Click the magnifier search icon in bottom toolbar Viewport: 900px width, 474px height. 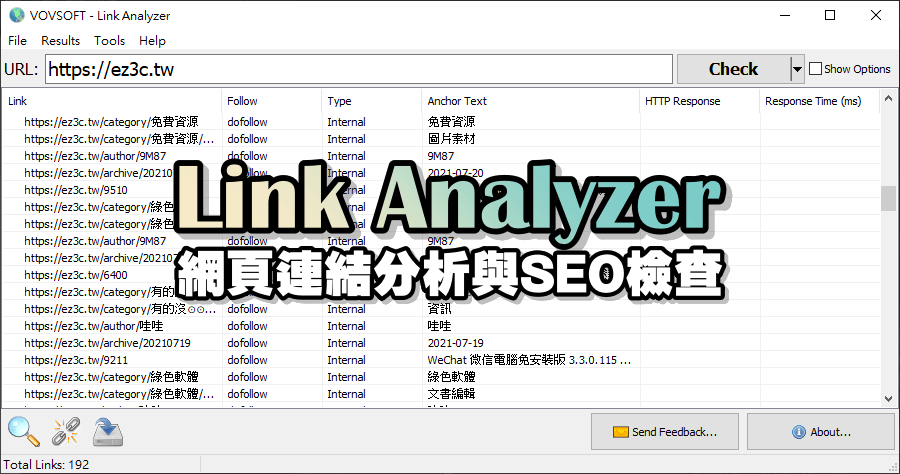pyautogui.click(x=24, y=432)
